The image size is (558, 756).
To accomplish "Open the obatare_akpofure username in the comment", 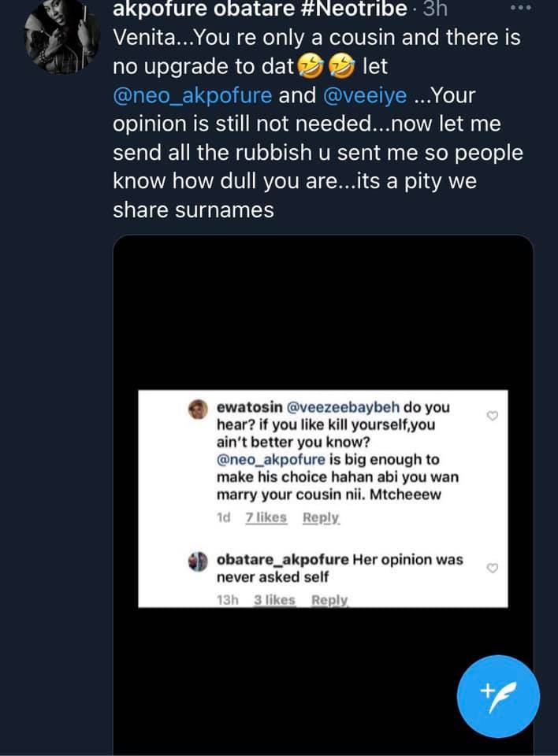I will point(282,560).
